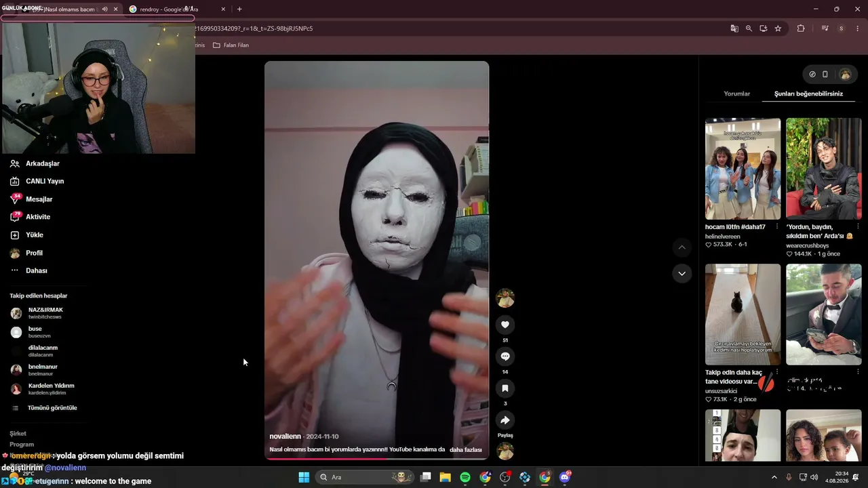Viewport: 868px width, 488px height.
Task: Open comments via the speech bubble icon
Action: coord(505,357)
